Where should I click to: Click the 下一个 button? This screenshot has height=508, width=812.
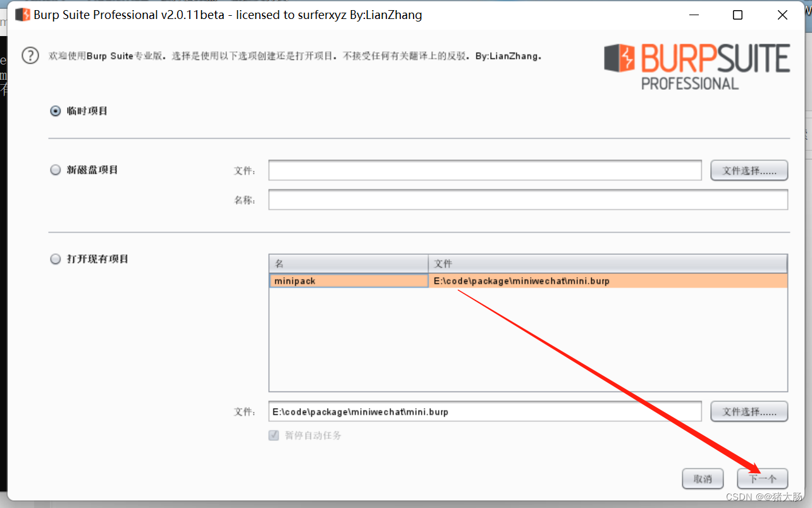[763, 479]
